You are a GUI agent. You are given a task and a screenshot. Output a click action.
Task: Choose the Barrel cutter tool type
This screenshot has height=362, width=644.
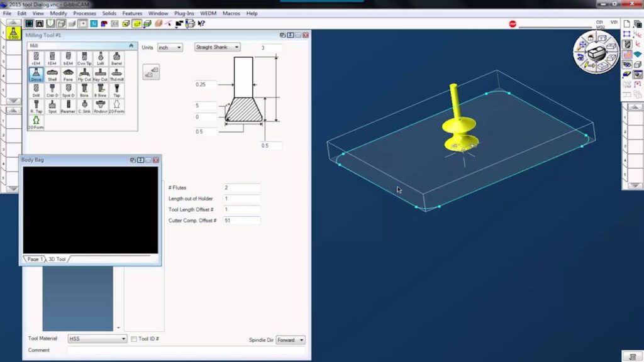point(116,58)
